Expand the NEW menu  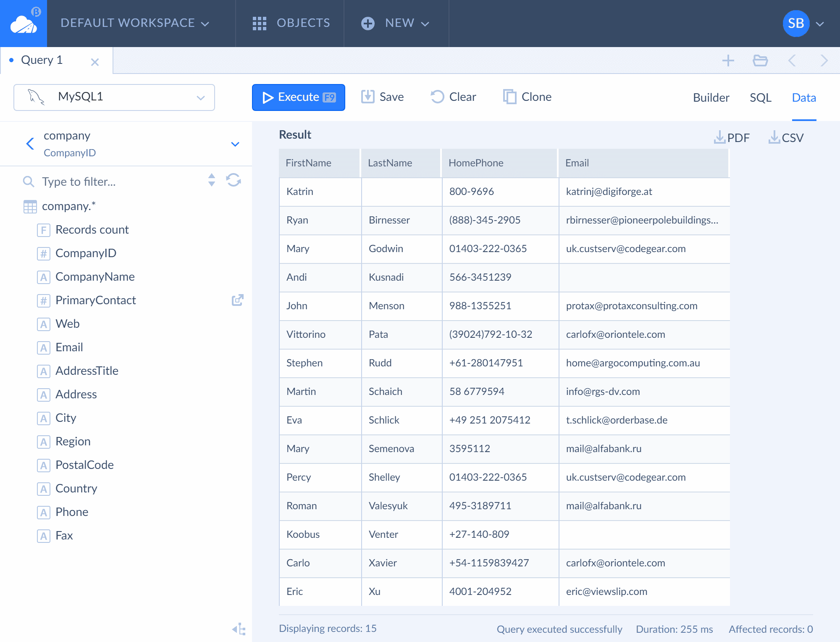click(x=395, y=23)
